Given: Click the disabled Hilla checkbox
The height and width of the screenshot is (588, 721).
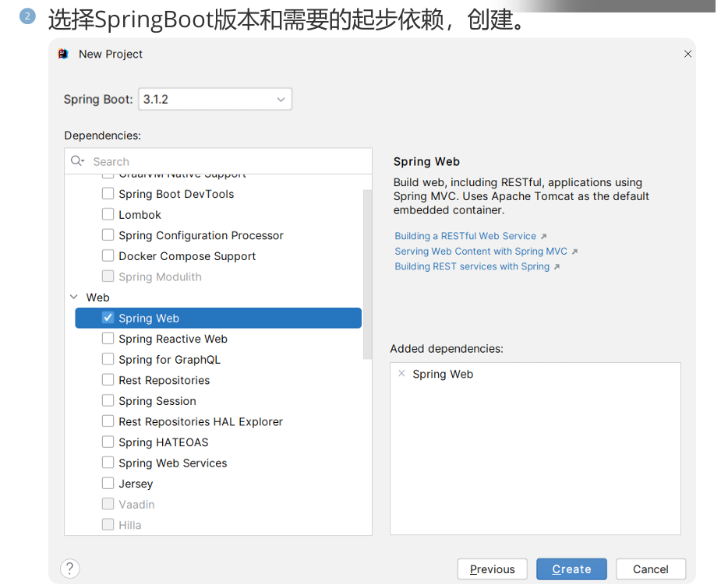Looking at the screenshot, I should point(108,524).
